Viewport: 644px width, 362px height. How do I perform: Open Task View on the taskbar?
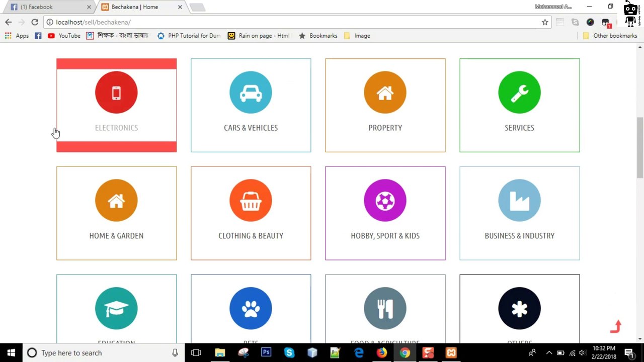pyautogui.click(x=196, y=353)
